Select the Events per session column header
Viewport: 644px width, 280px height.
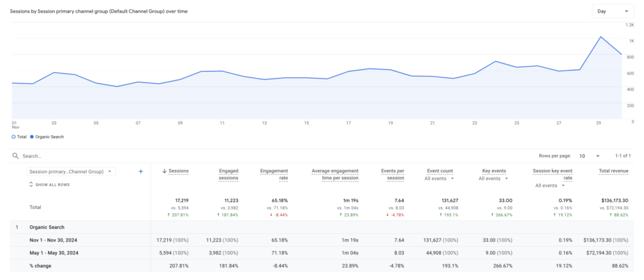392,174
